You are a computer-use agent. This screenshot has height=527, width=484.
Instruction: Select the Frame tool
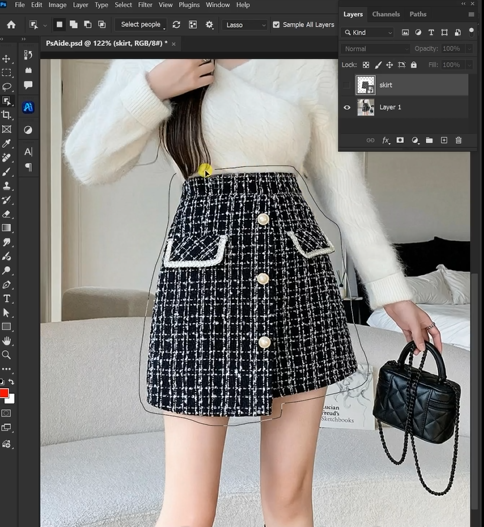(x=6, y=129)
